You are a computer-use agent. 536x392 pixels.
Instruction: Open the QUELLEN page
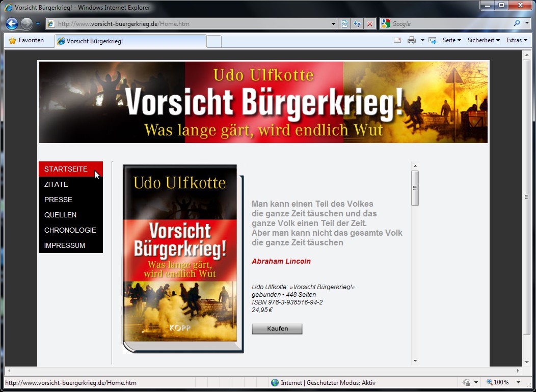(71, 215)
